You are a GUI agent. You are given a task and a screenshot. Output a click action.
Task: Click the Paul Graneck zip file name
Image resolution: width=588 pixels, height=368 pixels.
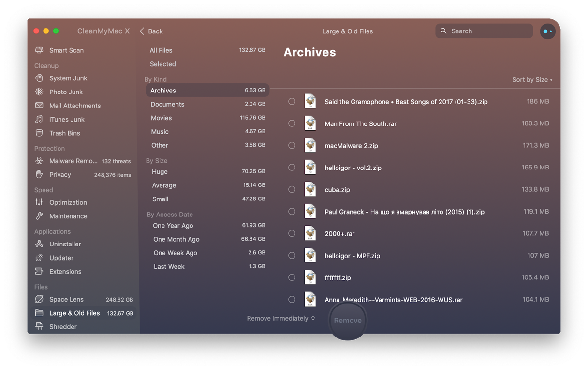click(404, 212)
